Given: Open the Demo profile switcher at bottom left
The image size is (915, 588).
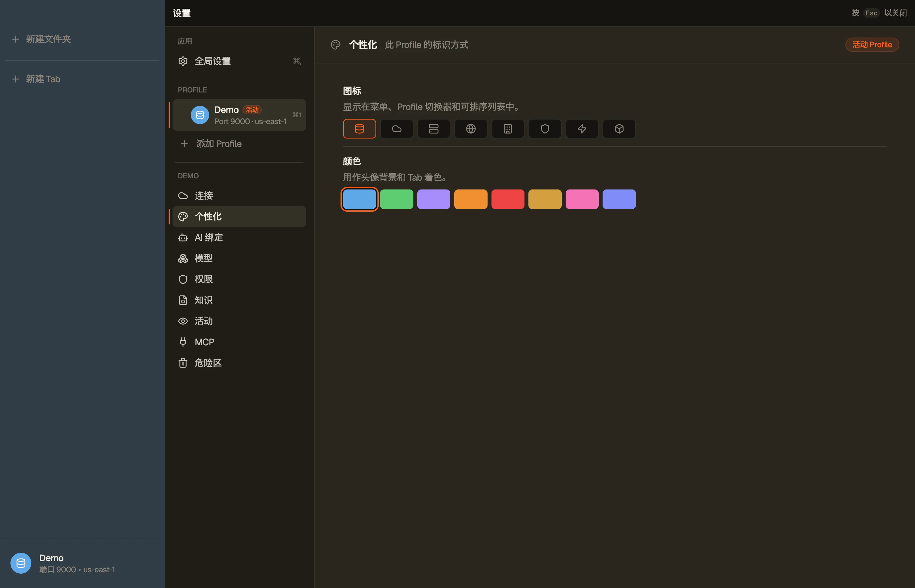Looking at the screenshot, I should click(82, 563).
